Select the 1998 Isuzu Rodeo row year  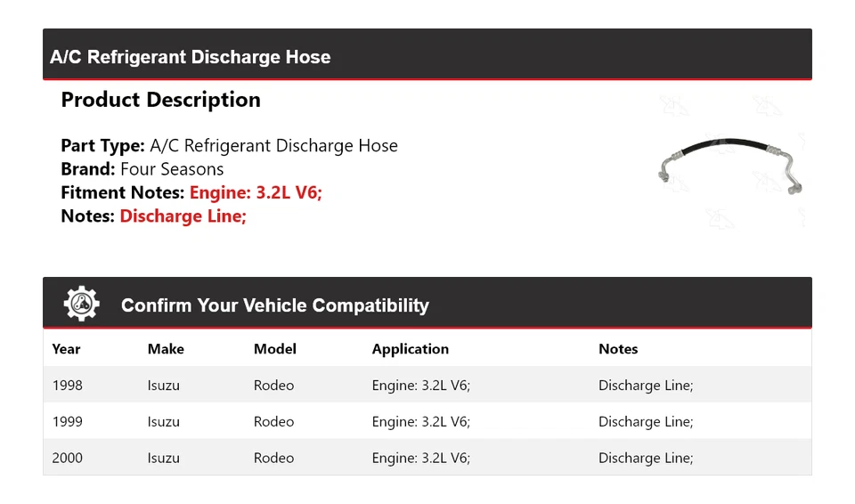pos(67,386)
